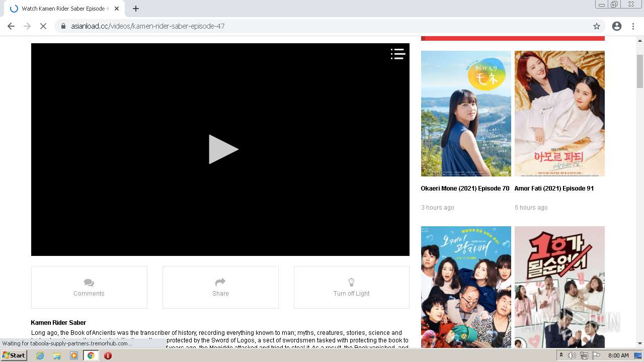Launch Internet Explorer from taskbar
Viewport: 644px width, 362px height.
40,355
